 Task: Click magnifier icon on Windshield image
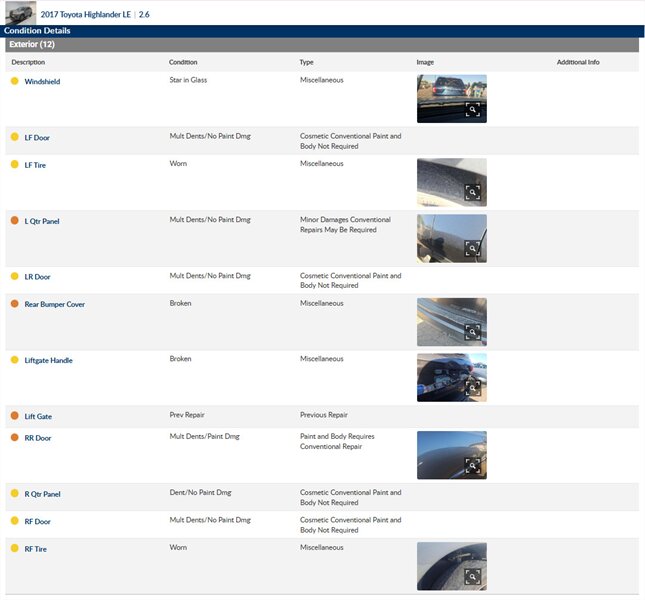pyautogui.click(x=473, y=109)
